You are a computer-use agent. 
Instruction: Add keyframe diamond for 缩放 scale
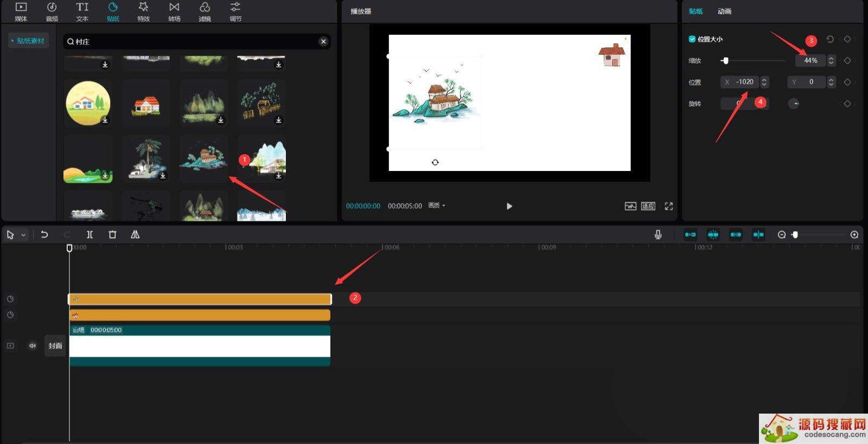tap(847, 61)
